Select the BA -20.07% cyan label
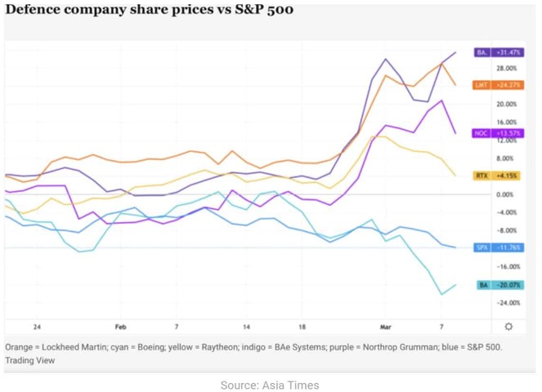 tap(500, 285)
